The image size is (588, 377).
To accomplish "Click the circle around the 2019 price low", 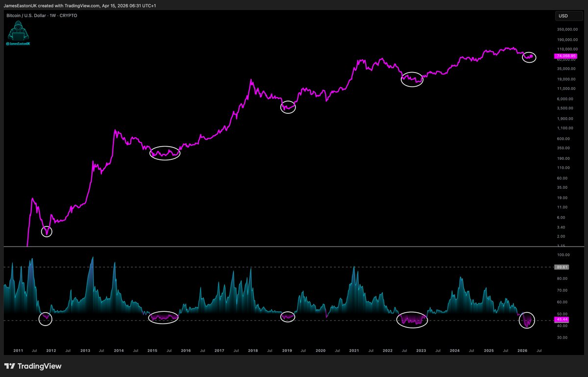I will (x=288, y=107).
